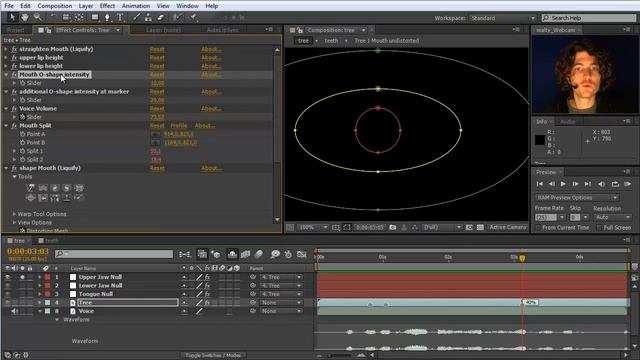Open RAM Preview Options dropdown
The width and height of the screenshot is (640, 360).
click(577, 198)
